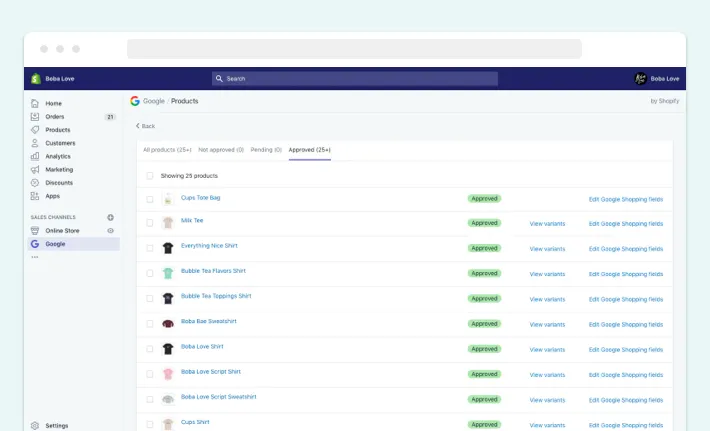Click the search magnifier icon
The height and width of the screenshot is (431, 710).
tap(219, 79)
